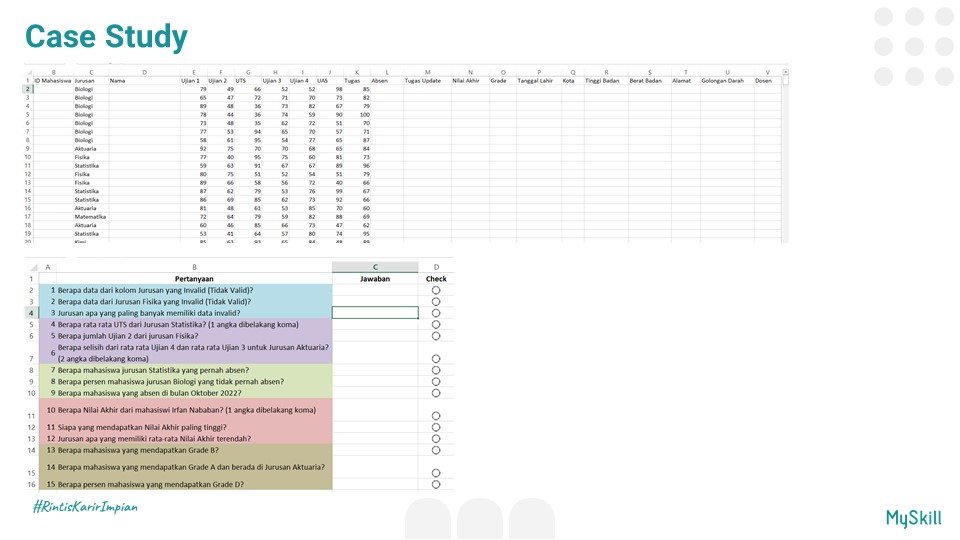Click the active Jawaban cell for question 3
The width and height of the screenshot is (960, 540).
pyautogui.click(x=375, y=313)
